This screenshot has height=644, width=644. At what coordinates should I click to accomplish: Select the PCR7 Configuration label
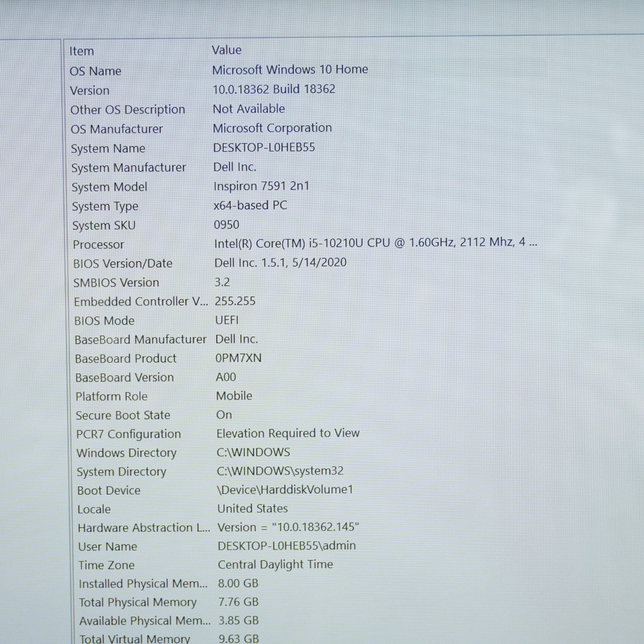click(x=129, y=434)
